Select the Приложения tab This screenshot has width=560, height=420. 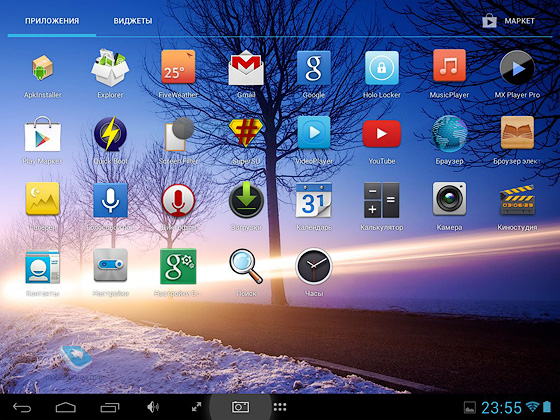point(52,21)
